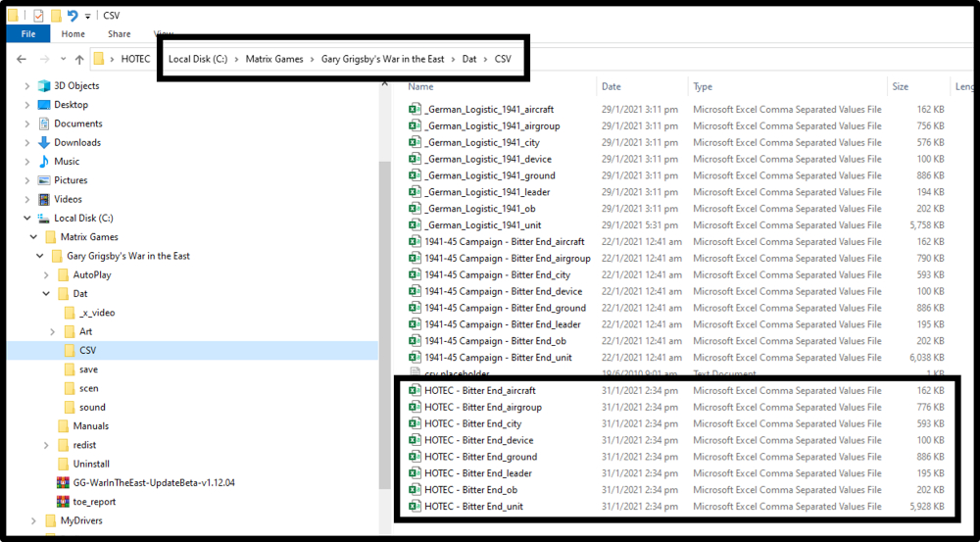
Task: Sort files by the Size column header
Action: (x=901, y=87)
